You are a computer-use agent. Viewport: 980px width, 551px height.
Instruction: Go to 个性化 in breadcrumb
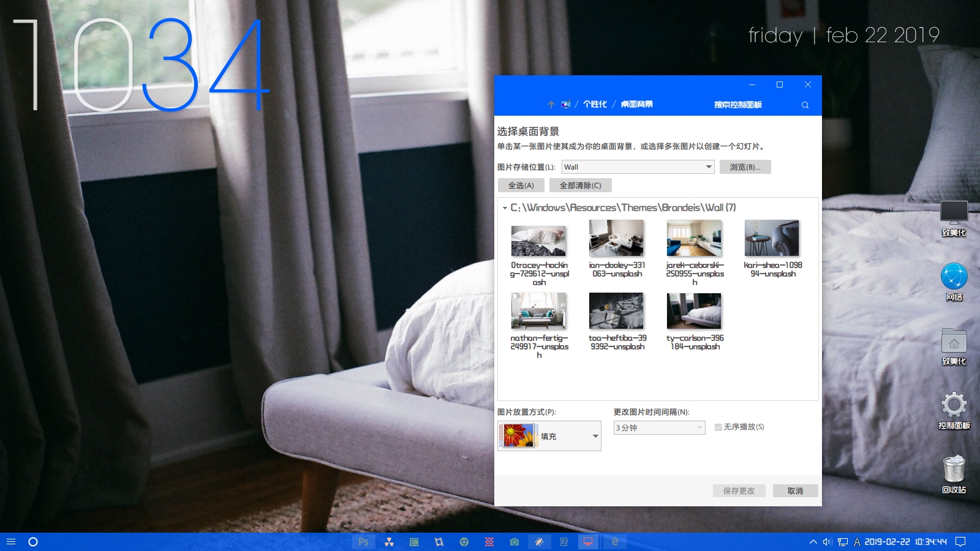(x=595, y=105)
